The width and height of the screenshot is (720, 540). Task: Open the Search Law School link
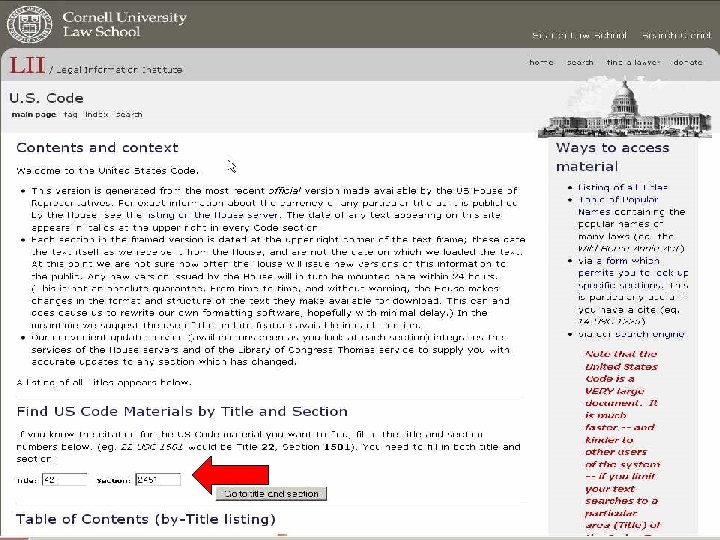[x=579, y=35]
